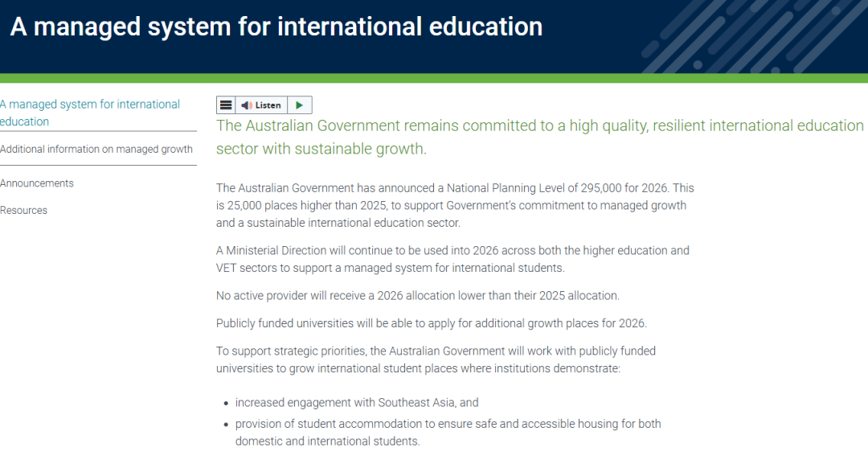
Task: Click the green divider bar under the banner
Action: click(x=434, y=78)
